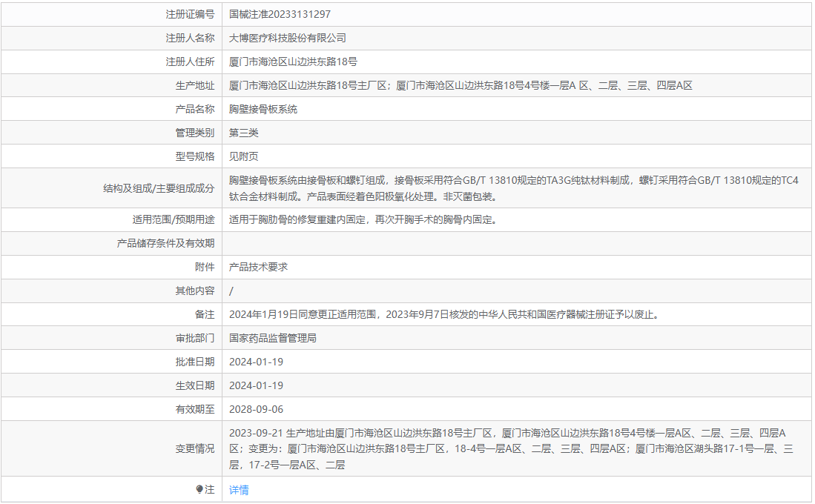Click the 备注 label
This screenshot has width=815, height=504.
click(x=205, y=314)
